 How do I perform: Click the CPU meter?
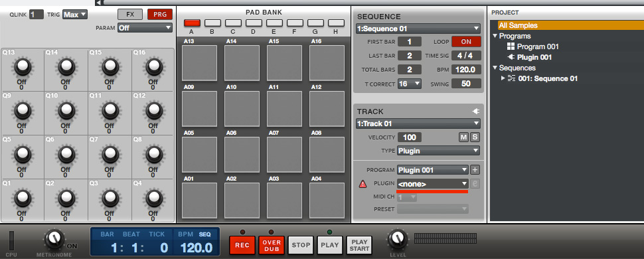tap(11, 241)
